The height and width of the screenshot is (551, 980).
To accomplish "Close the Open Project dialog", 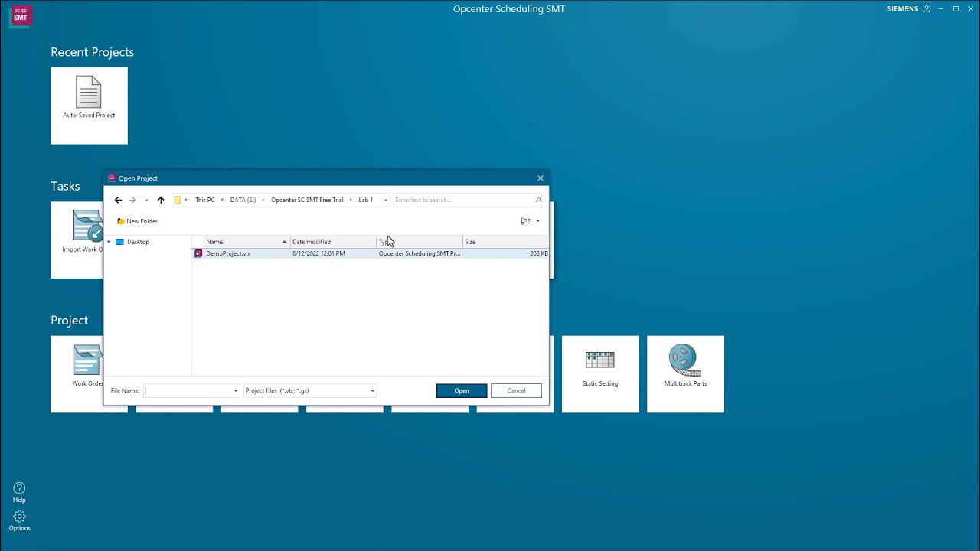I will coord(541,178).
